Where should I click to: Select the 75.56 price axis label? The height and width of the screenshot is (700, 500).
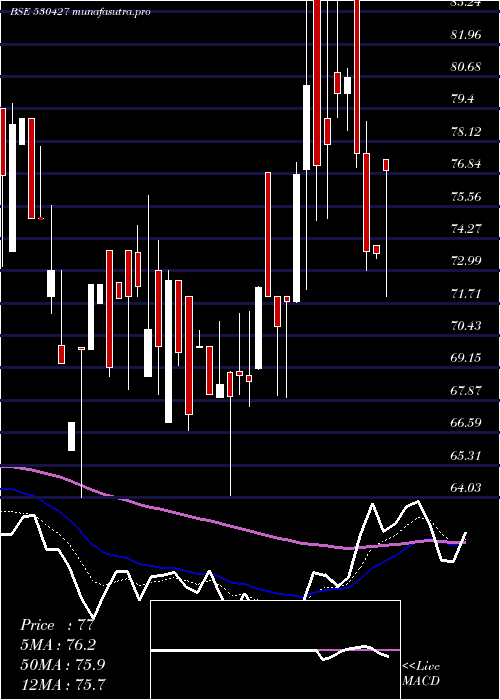[466, 196]
